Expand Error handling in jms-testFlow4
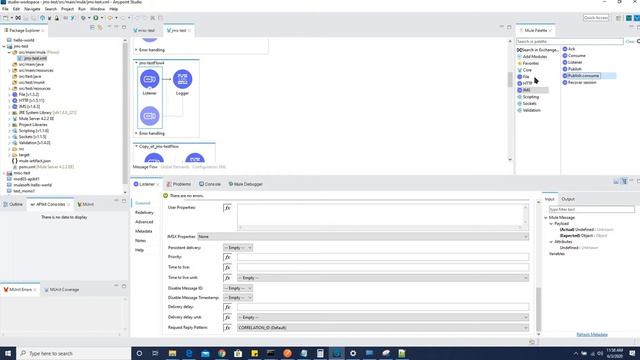This screenshot has width=640, height=360. (136, 133)
